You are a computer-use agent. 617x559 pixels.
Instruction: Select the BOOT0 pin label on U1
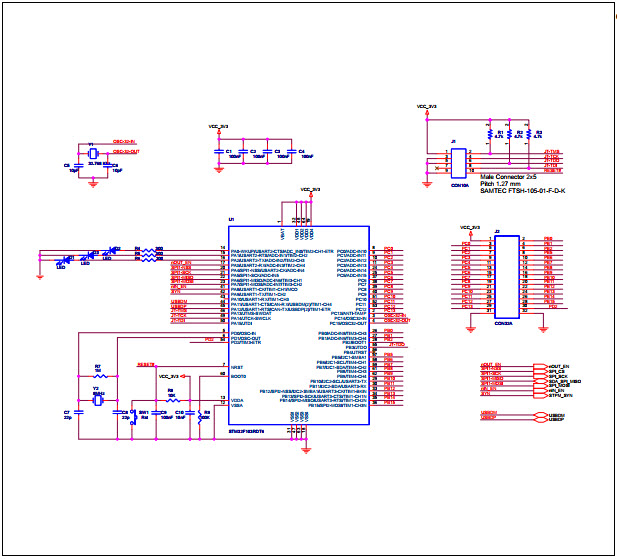pos(238,375)
